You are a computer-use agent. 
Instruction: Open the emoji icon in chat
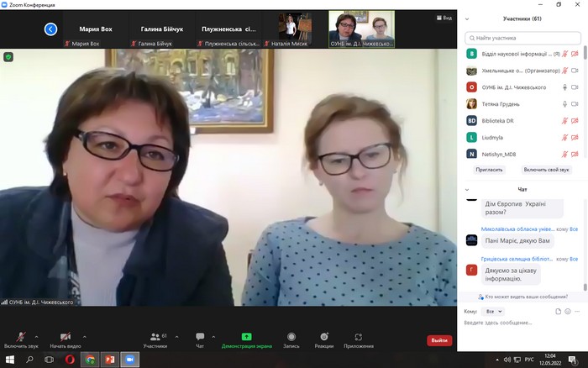pos(568,312)
